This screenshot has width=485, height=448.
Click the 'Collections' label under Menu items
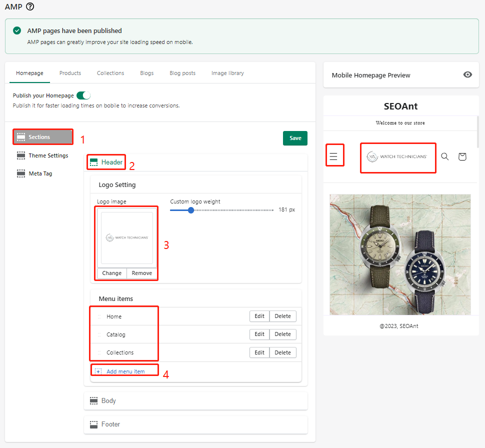(x=120, y=352)
